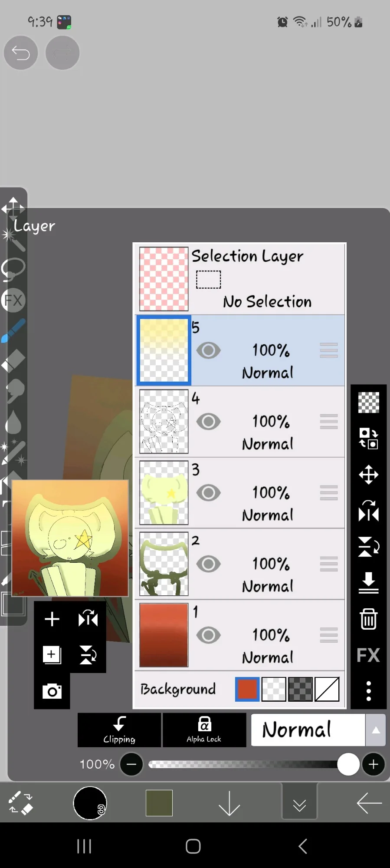Tap the trash icon to delete layer
The height and width of the screenshot is (868, 390).
click(x=368, y=619)
